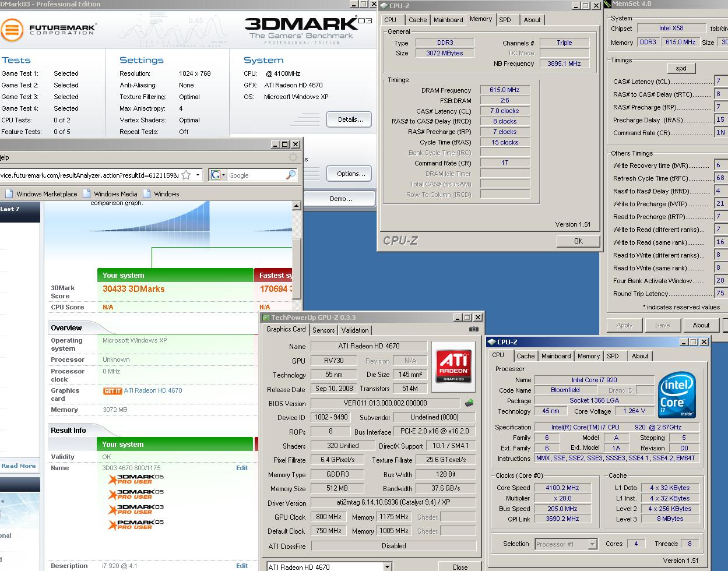Click the Apply button in MemSet
The image size is (728, 571).
pos(624,325)
